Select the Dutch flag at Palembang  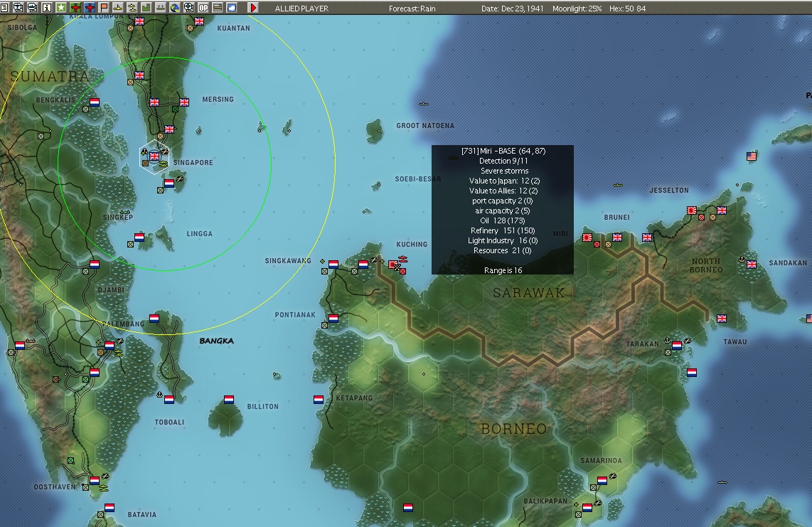pyautogui.click(x=109, y=345)
